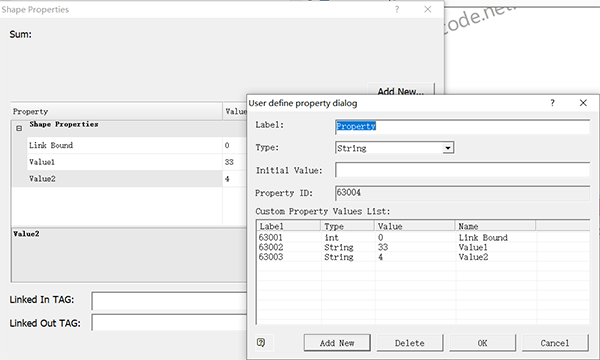Viewport: 600px width, 360px height.
Task: Click the Property ID field showing 63004
Action: point(463,193)
